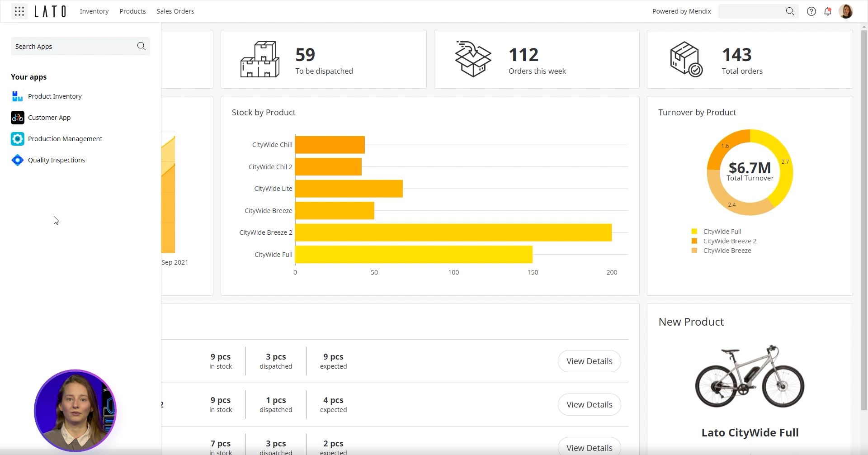
Task: Launch Production Management gear icon
Action: click(x=18, y=139)
